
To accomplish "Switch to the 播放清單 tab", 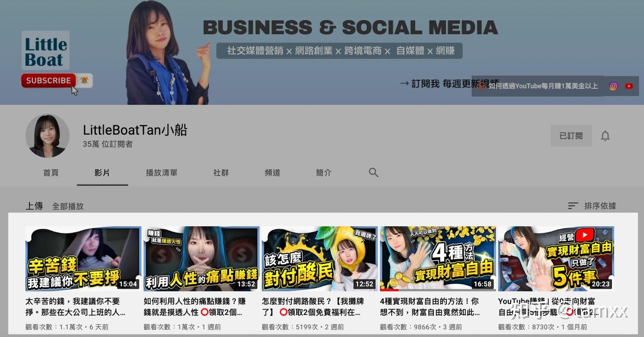I will (161, 173).
